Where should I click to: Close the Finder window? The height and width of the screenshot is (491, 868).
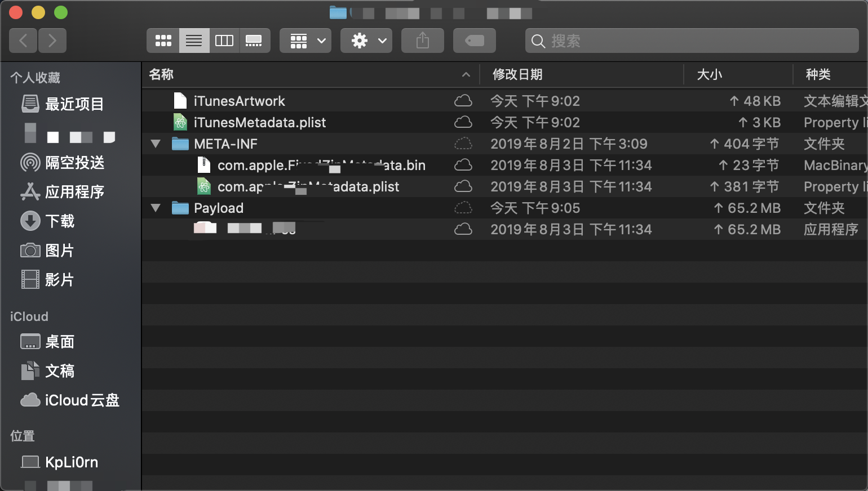(x=16, y=12)
